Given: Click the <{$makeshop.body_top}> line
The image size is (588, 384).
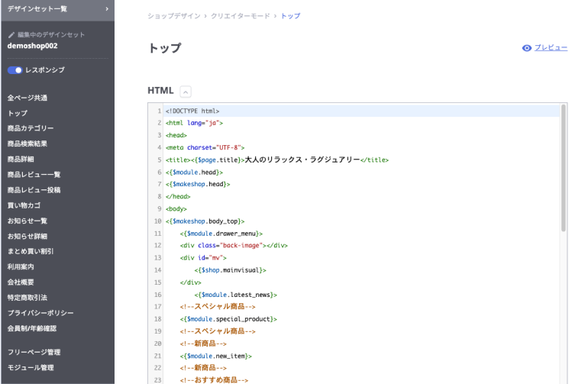Looking at the screenshot, I should 205,221.
